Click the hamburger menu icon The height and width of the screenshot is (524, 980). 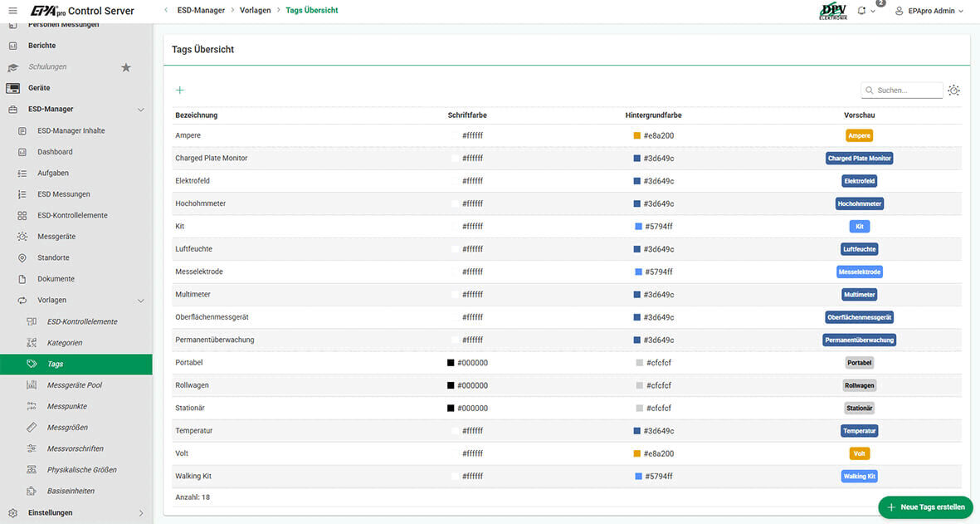click(x=12, y=11)
